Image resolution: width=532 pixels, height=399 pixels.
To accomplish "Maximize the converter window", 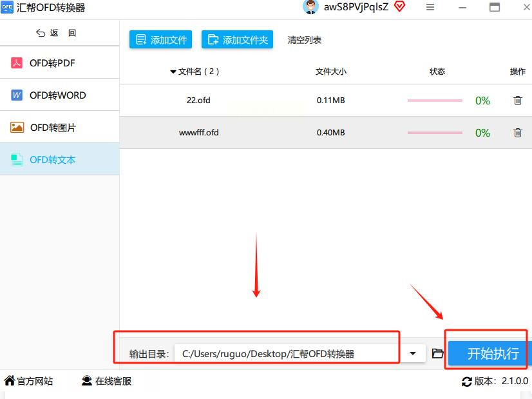I will point(495,7).
